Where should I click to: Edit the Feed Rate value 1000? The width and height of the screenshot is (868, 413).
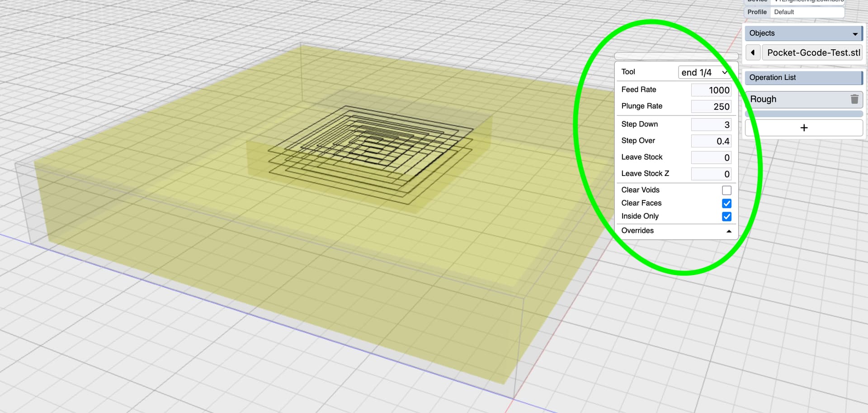(x=711, y=90)
